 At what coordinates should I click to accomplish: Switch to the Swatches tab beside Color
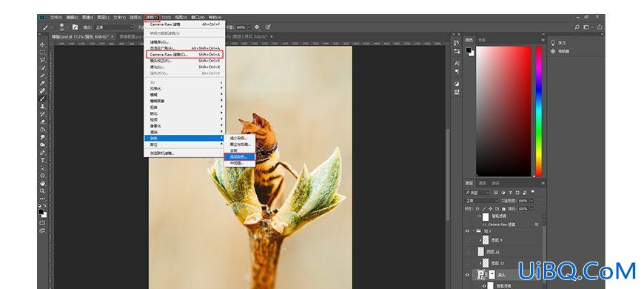tap(482, 40)
